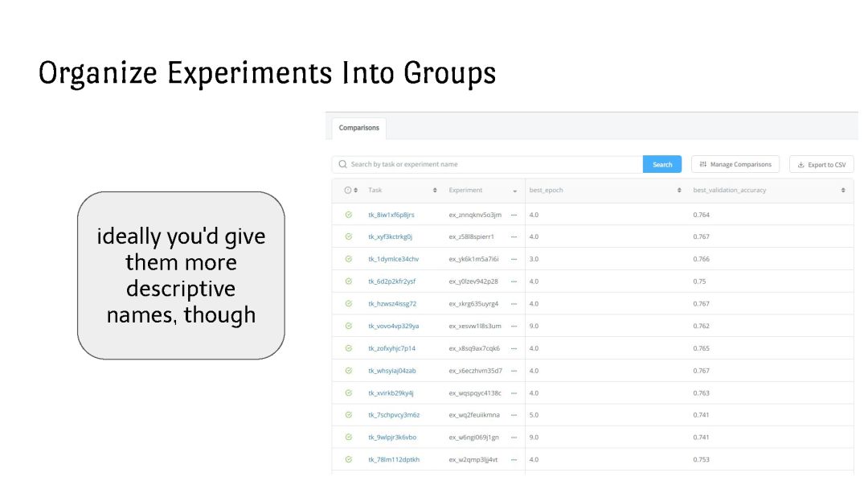Click the download icon on Export to CSV
The width and height of the screenshot is (868, 489).
[x=800, y=165]
